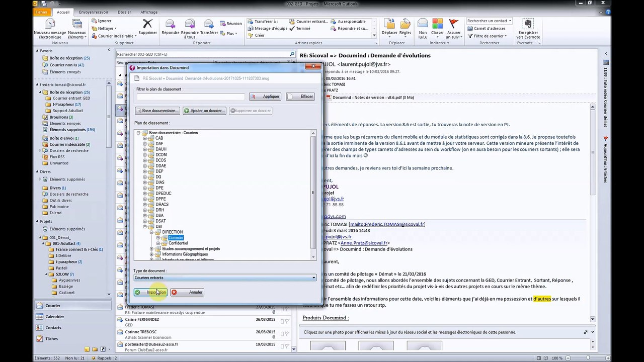Click the Importation button
644x362 pixels.
tap(150, 292)
